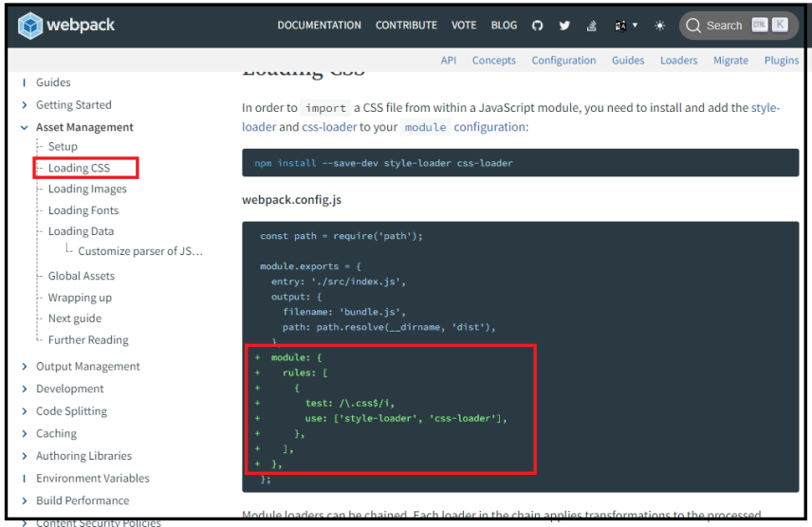812x527 pixels.
Task: Expand the Code Splitting chevron
Action: pyautogui.click(x=25, y=411)
